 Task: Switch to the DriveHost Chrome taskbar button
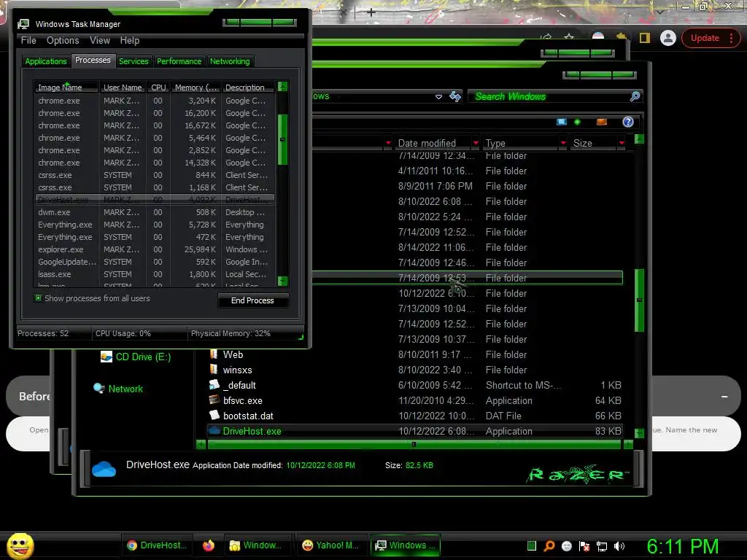(158, 545)
